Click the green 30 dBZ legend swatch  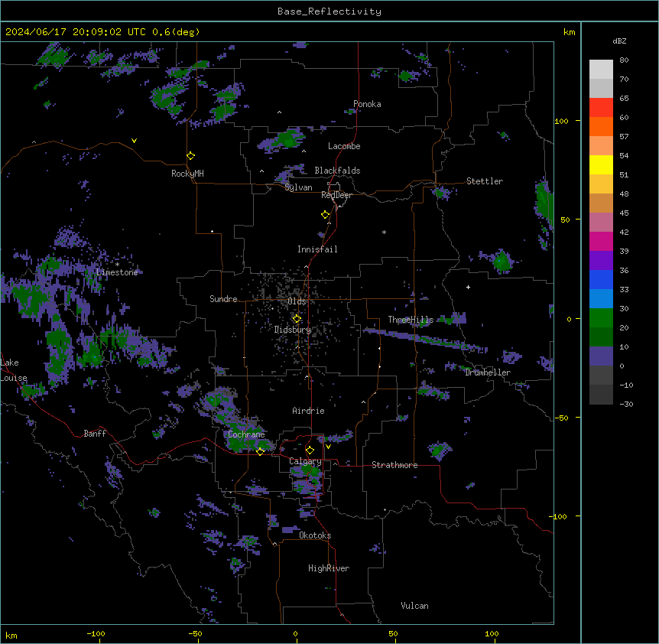coord(601,318)
